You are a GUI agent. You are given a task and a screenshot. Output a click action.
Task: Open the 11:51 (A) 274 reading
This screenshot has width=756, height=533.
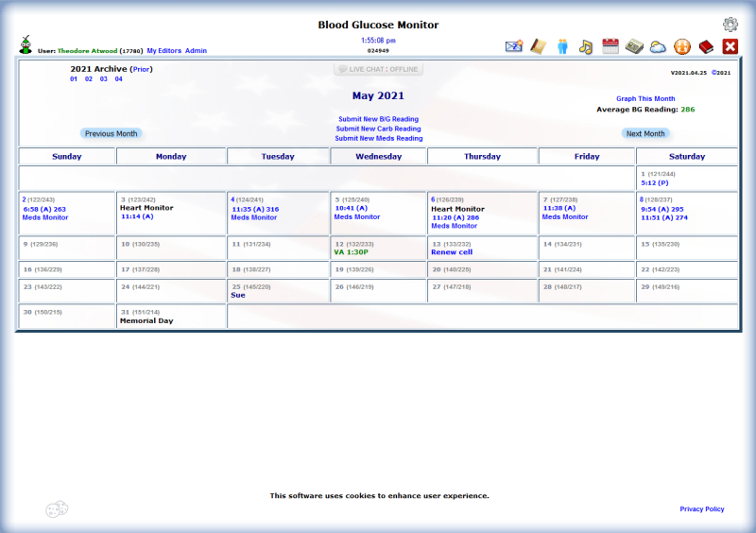(664, 218)
